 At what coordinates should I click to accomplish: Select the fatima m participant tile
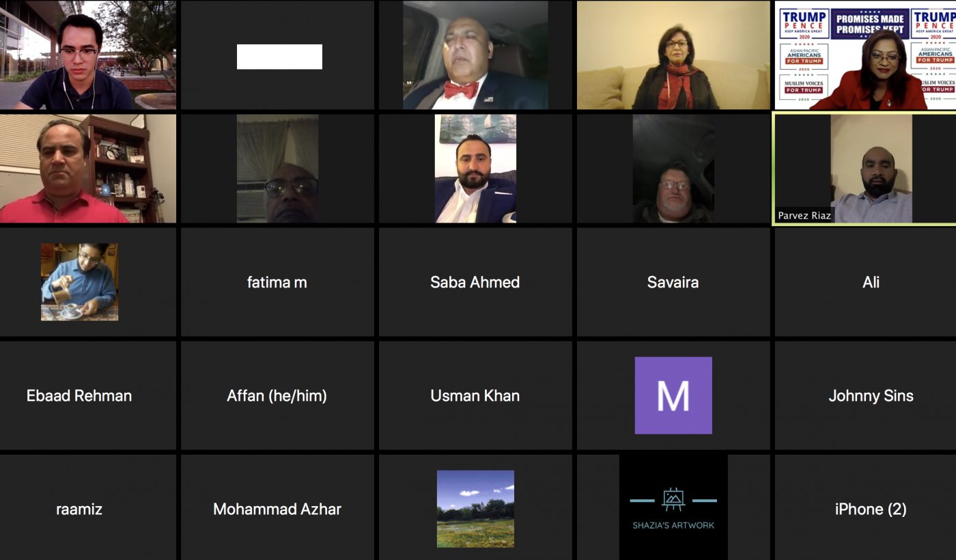pyautogui.click(x=277, y=282)
